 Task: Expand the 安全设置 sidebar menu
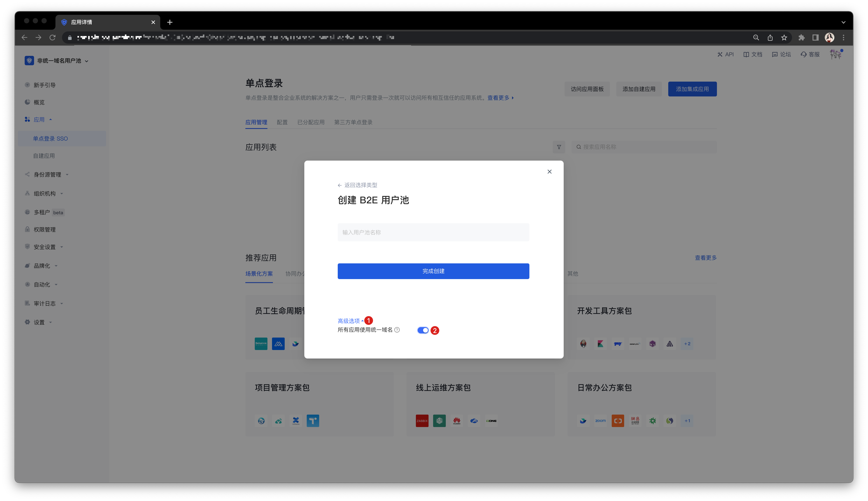click(x=45, y=247)
